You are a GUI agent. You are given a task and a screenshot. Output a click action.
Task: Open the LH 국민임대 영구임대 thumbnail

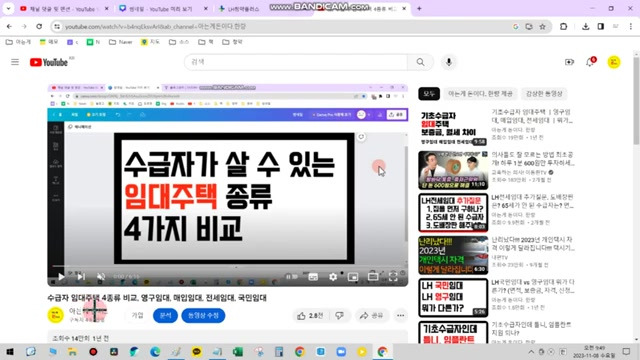pos(453,298)
